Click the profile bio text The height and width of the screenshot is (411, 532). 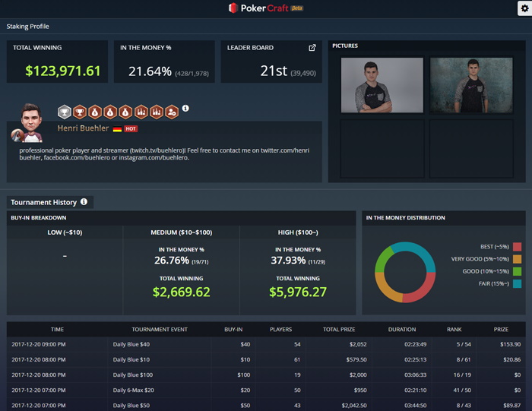pos(164,154)
